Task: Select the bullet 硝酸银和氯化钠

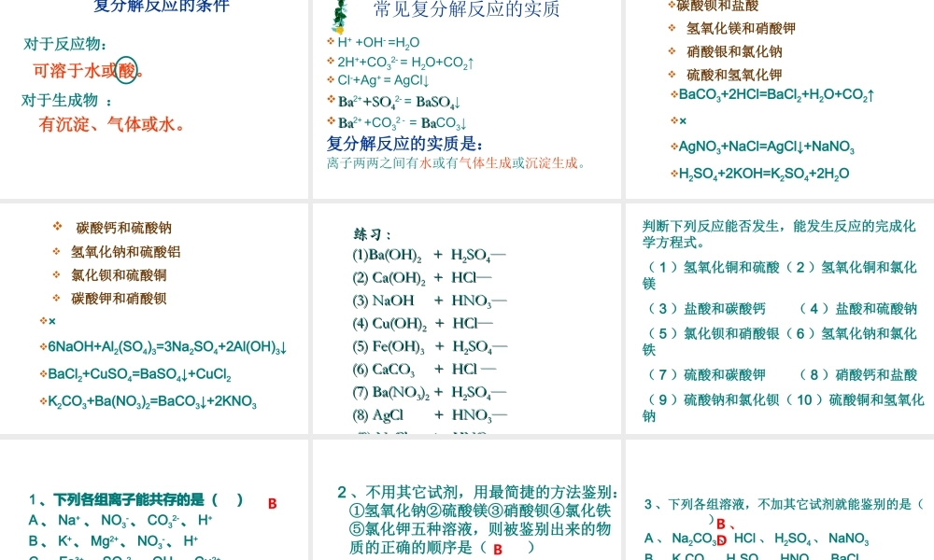Action: pos(734,51)
